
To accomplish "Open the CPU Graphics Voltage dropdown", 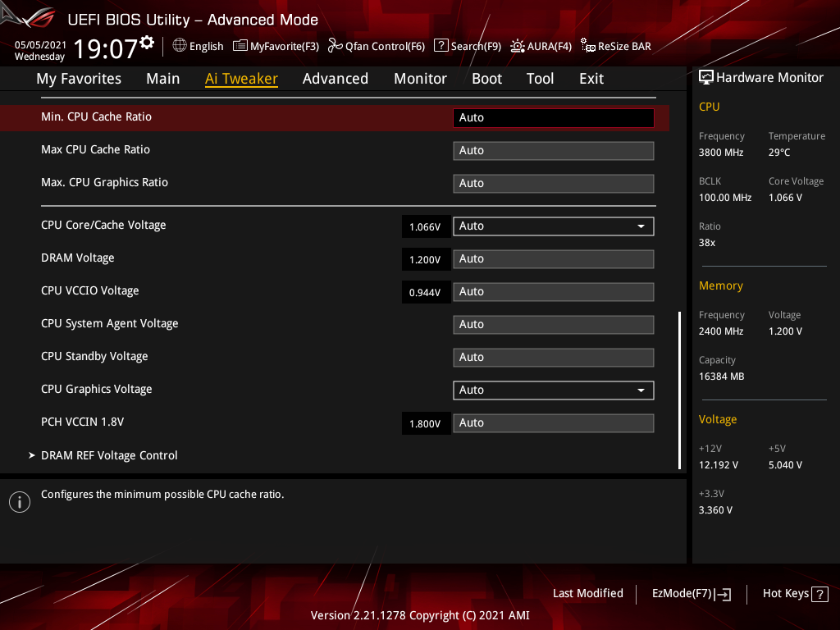I will pyautogui.click(x=554, y=390).
